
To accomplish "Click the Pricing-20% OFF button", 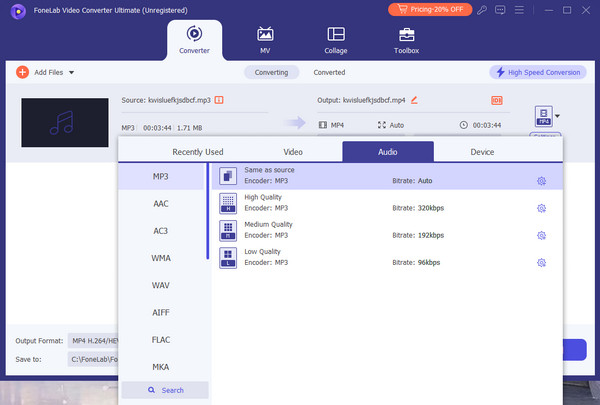I will (430, 10).
